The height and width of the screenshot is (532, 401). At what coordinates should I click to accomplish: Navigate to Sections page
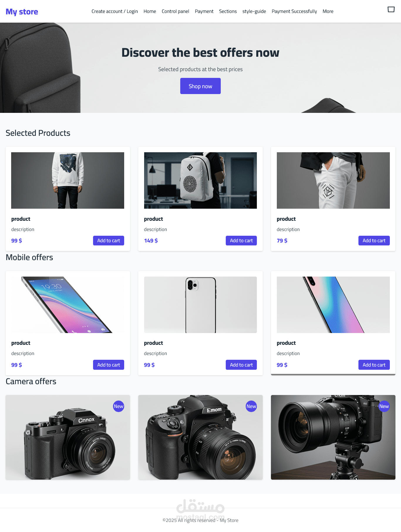(x=228, y=11)
